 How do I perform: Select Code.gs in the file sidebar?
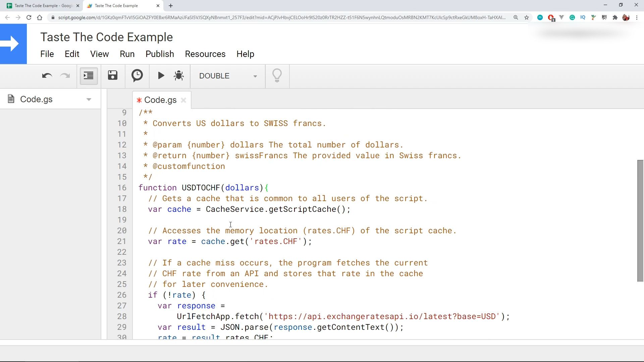36,100
